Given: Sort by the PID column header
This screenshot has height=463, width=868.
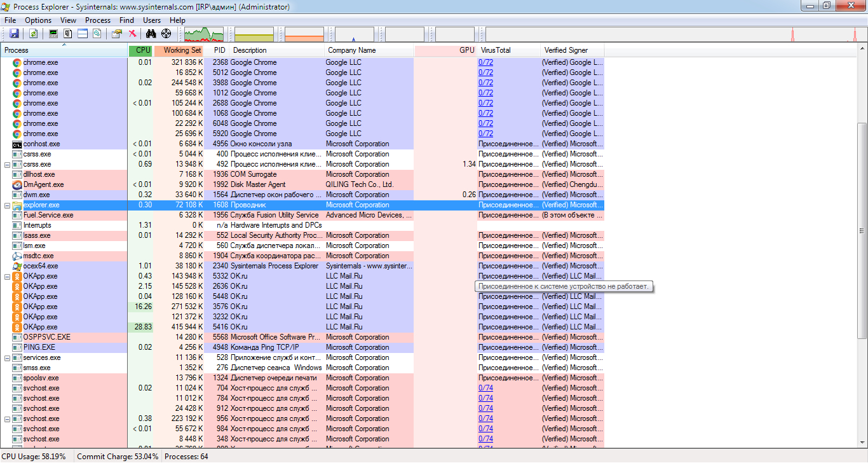Looking at the screenshot, I should tap(217, 50).
